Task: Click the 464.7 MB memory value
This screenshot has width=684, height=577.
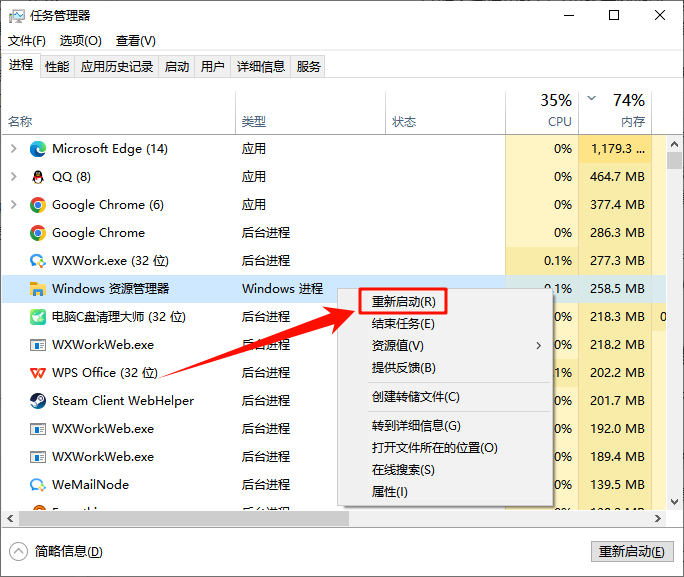Action: tap(617, 177)
